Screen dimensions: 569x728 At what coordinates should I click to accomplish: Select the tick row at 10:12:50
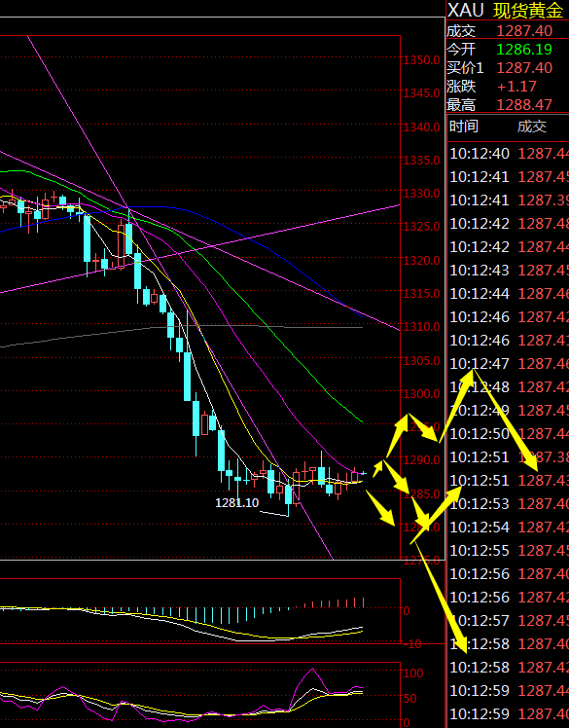(509, 434)
